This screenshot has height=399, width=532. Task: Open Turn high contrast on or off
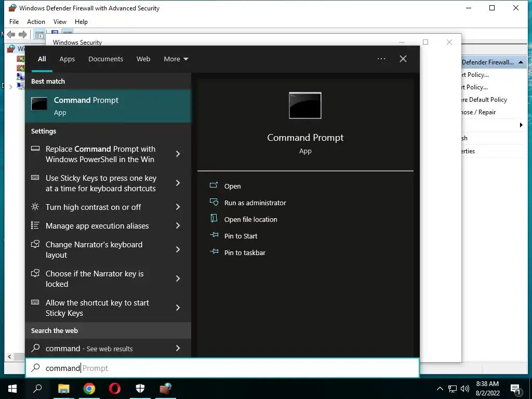click(x=94, y=207)
